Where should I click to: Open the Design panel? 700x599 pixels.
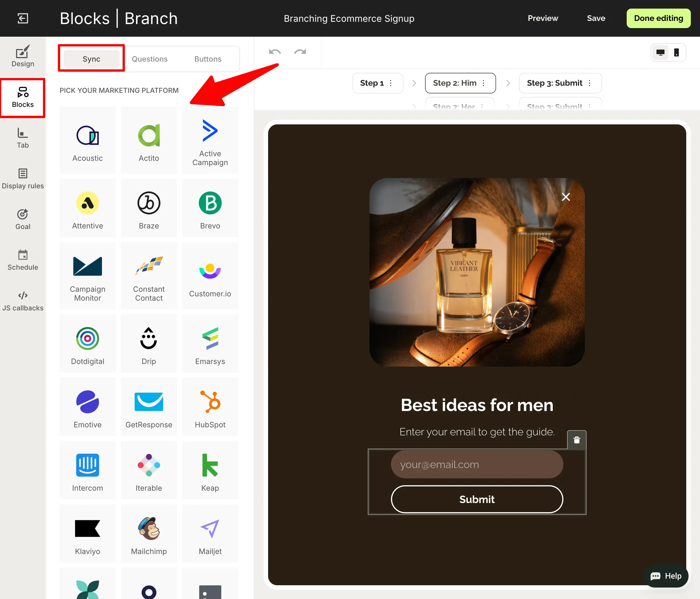click(22, 56)
